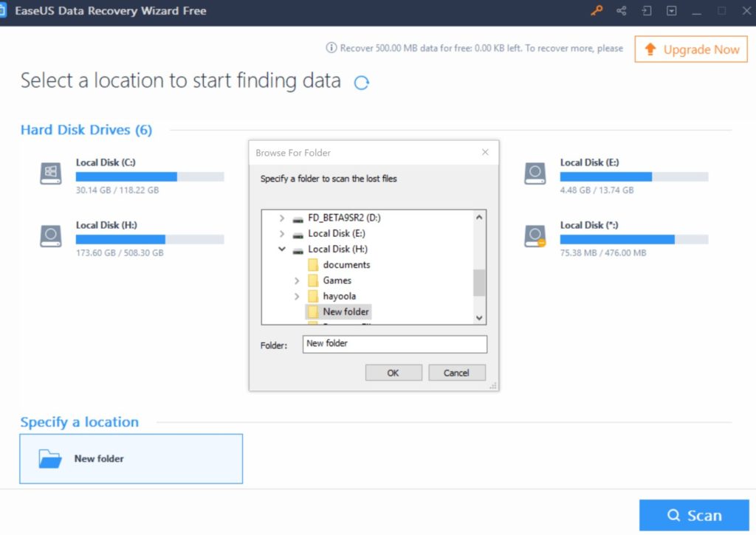Expand the hayoola folder node

click(297, 296)
